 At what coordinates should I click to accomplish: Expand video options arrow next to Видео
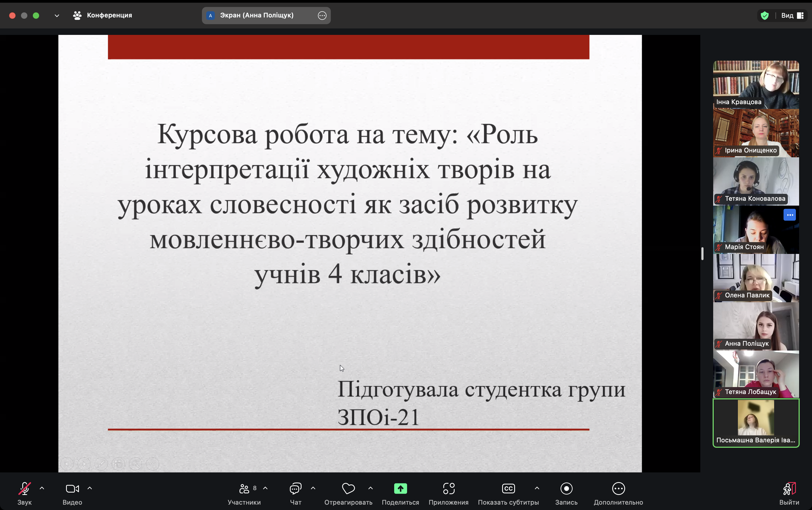pyautogui.click(x=90, y=488)
